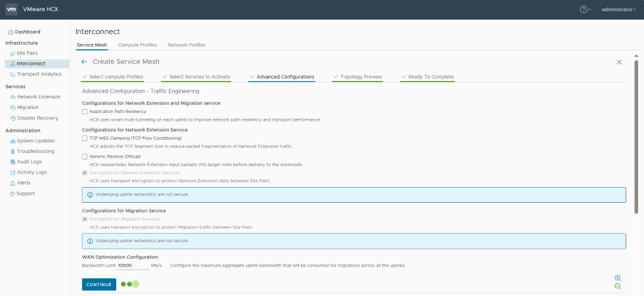The height and width of the screenshot is (296, 644).
Task: Enable Application Path Resiliency checkbox
Action: 85,112
